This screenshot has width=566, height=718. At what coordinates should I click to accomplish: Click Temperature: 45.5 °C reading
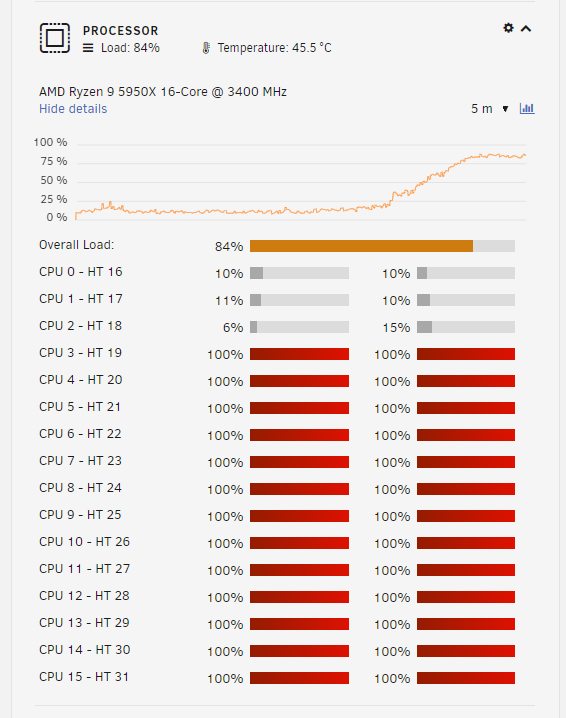(274, 48)
